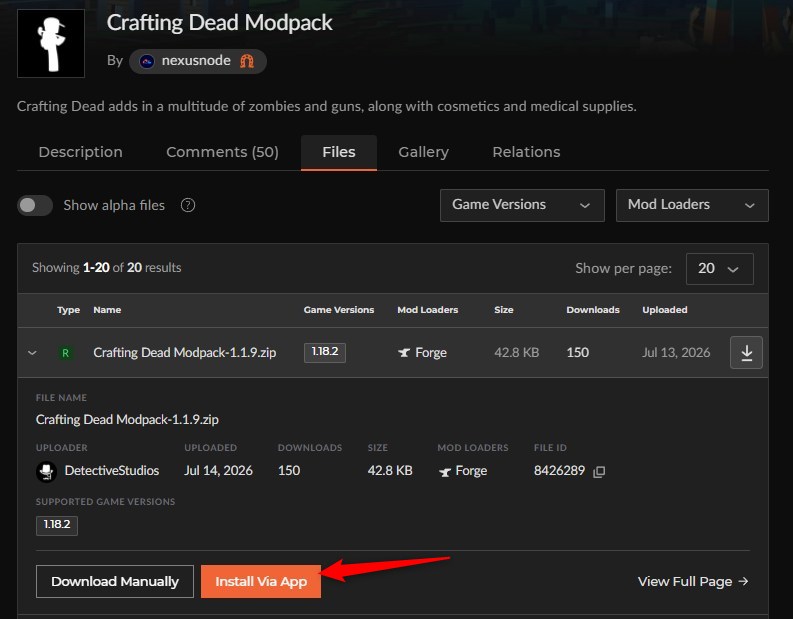This screenshot has height=619, width=793.
Task: Click the green R release type icon
Action: 65,353
